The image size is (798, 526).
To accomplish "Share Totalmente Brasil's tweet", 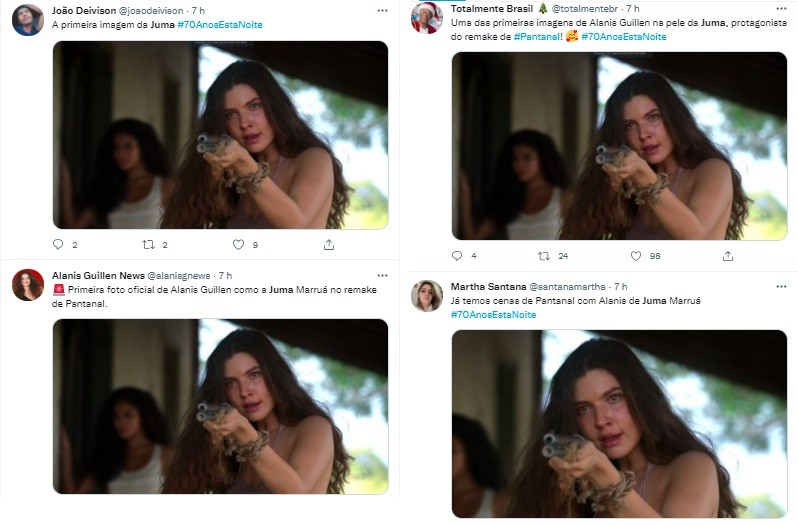I will [729, 256].
